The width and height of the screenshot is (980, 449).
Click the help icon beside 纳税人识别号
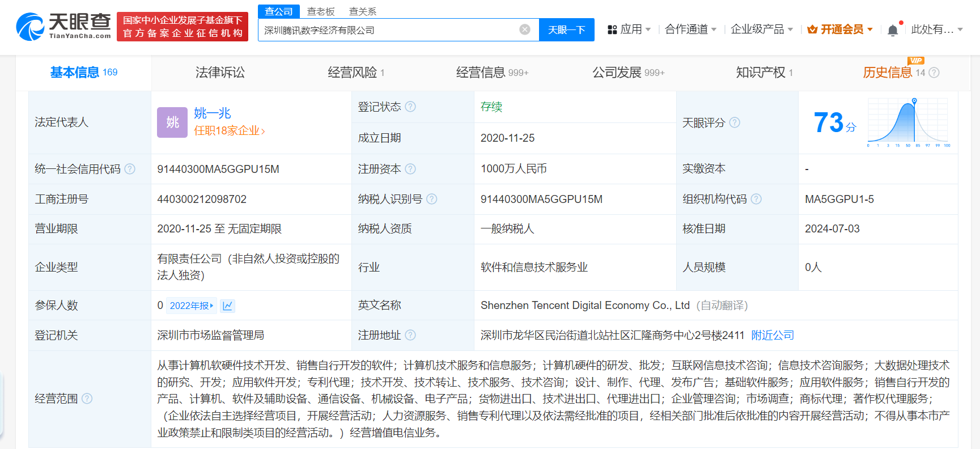(x=432, y=199)
